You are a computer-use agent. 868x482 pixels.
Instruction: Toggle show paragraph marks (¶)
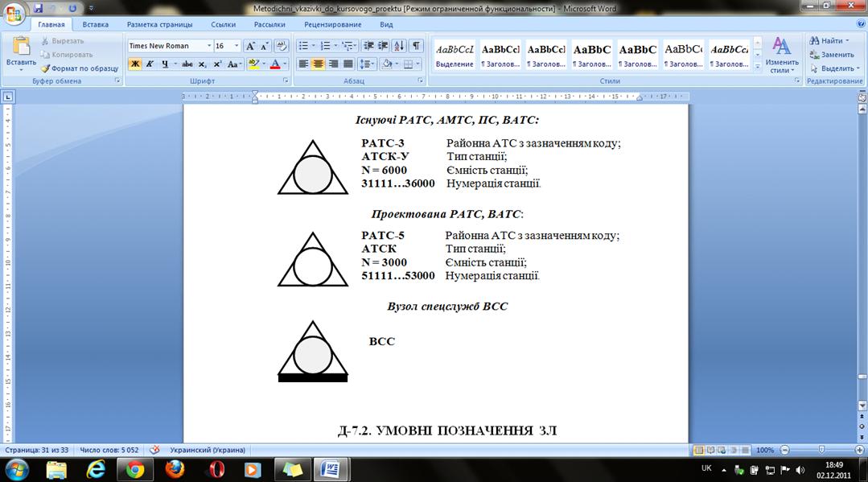[416, 46]
